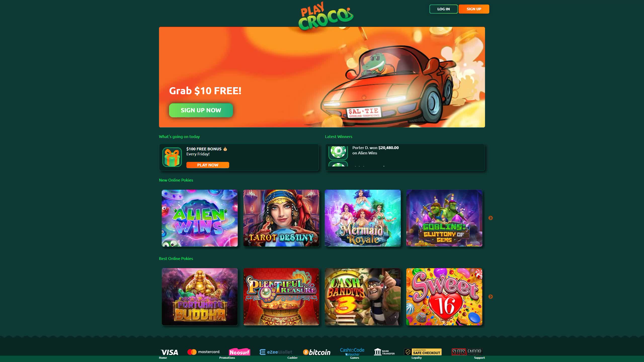Open the Cash Bandits 3 game thumbnail
This screenshot has width=644, height=362.
363,297
